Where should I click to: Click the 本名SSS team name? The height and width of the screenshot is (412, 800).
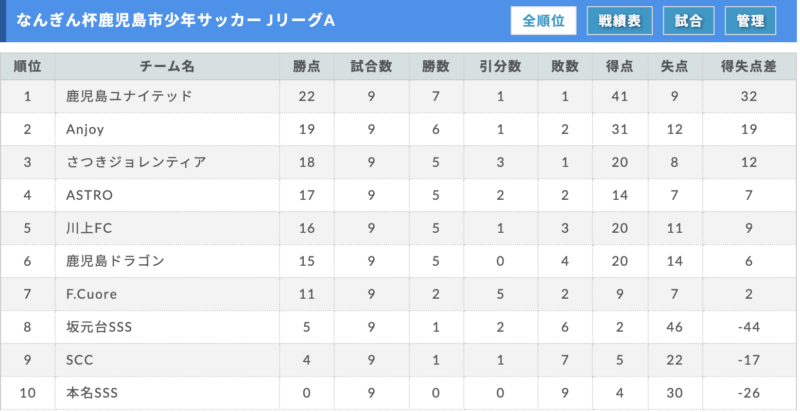(92, 393)
